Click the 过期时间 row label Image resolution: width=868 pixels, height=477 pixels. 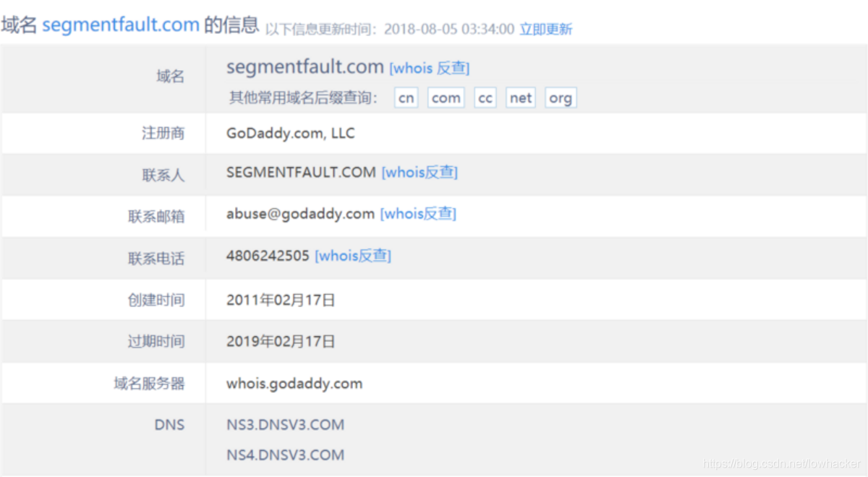[156, 341]
